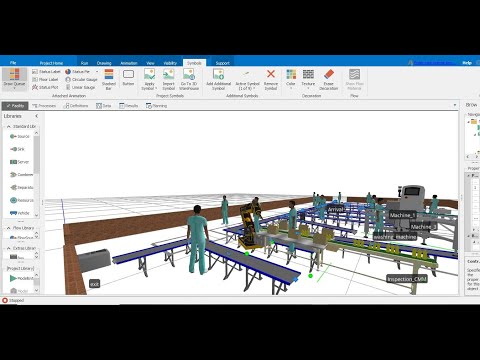Click the Texture decoration icon

[308, 74]
